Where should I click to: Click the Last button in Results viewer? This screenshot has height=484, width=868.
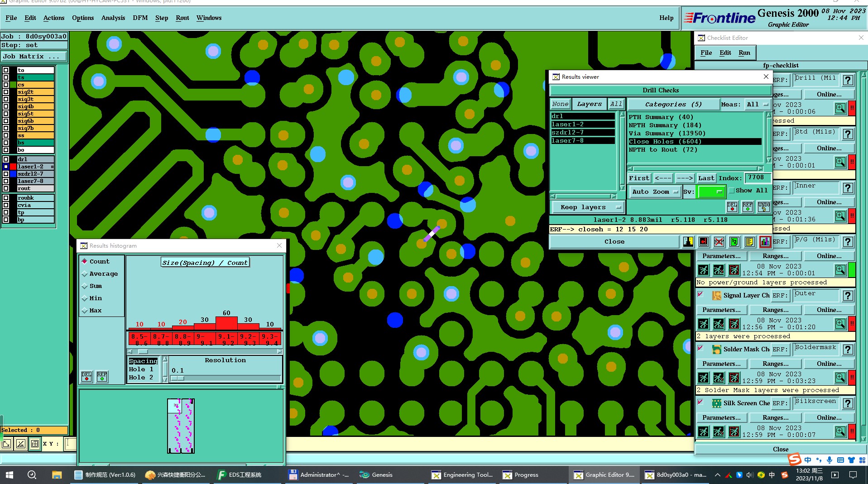click(706, 178)
